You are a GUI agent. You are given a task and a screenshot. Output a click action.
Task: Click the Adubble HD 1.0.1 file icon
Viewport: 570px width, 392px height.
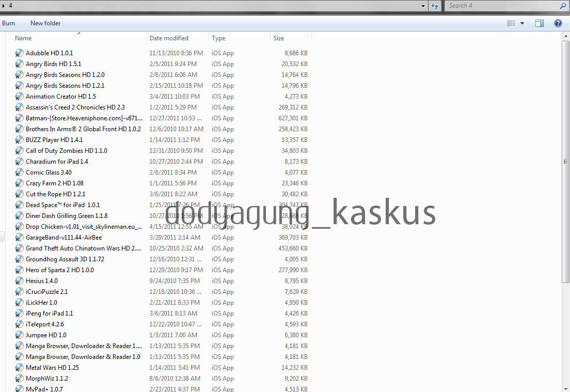coord(19,53)
